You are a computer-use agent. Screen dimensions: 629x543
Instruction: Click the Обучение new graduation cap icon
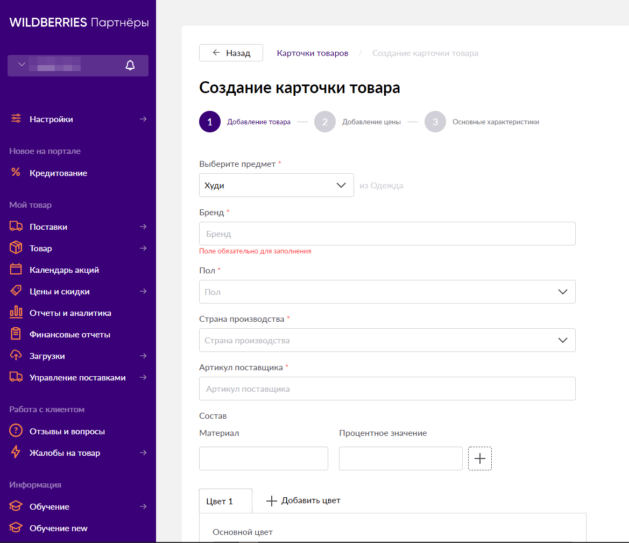pyautogui.click(x=16, y=527)
